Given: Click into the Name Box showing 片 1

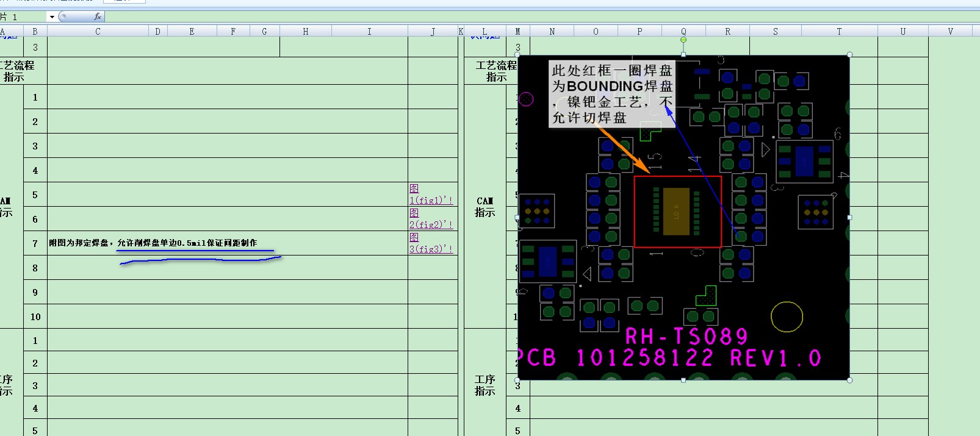Looking at the screenshot, I should [x=23, y=17].
